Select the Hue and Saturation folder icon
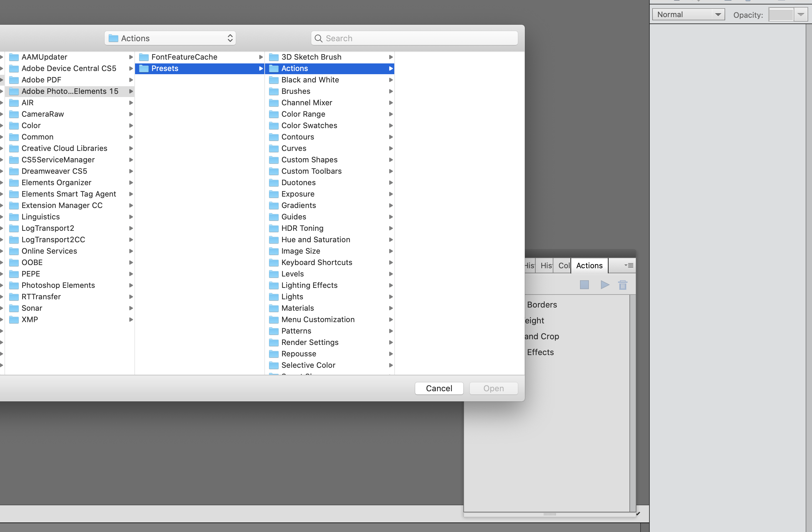812x532 pixels. 273,240
